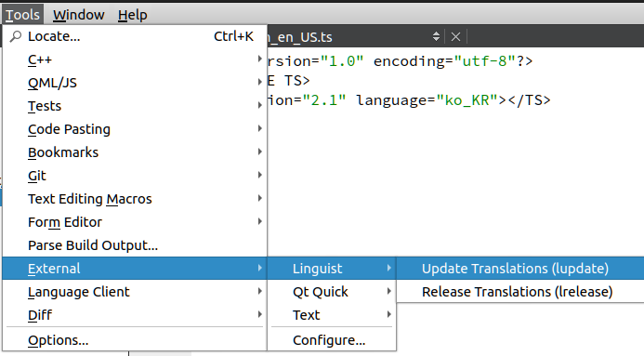The width and height of the screenshot is (644, 356).
Task: Select Linguist in External submenu
Action: point(332,268)
